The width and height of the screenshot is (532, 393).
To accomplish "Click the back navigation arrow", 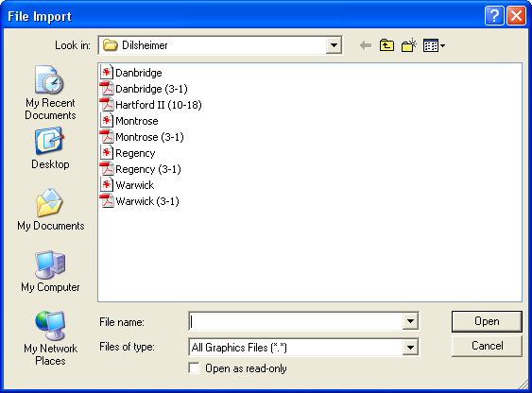I will (366, 45).
